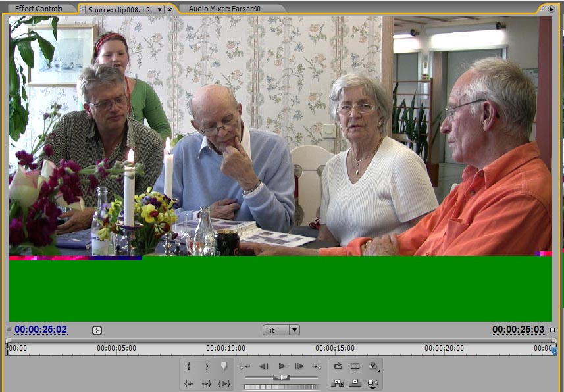Open the Fit zoom level dropdown
Screen dimensions: 564x392
click(281, 330)
